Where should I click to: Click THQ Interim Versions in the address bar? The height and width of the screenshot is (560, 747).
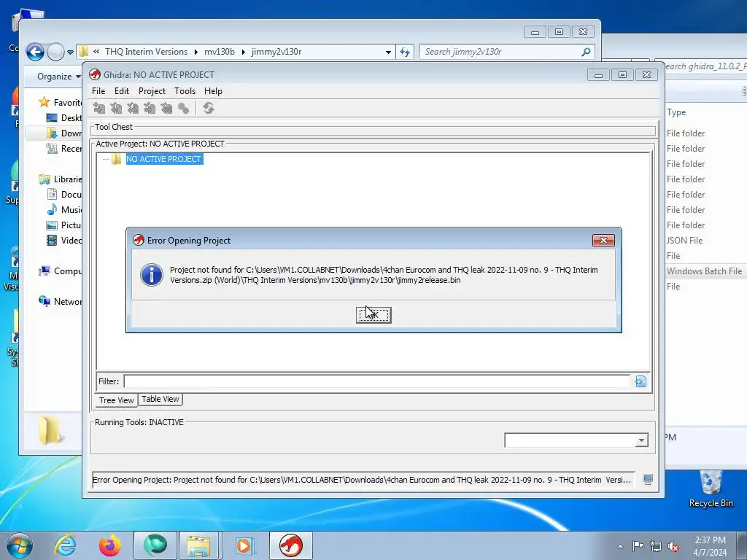tap(146, 52)
